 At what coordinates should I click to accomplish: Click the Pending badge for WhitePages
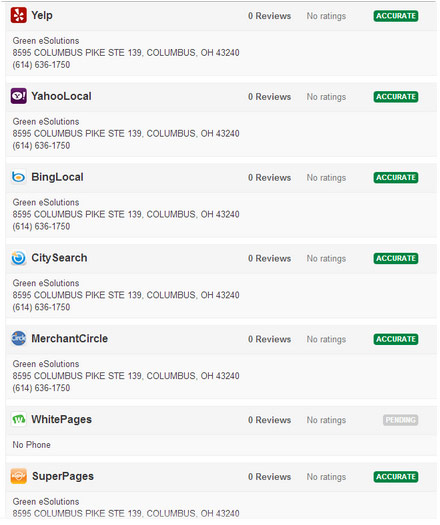click(x=400, y=420)
